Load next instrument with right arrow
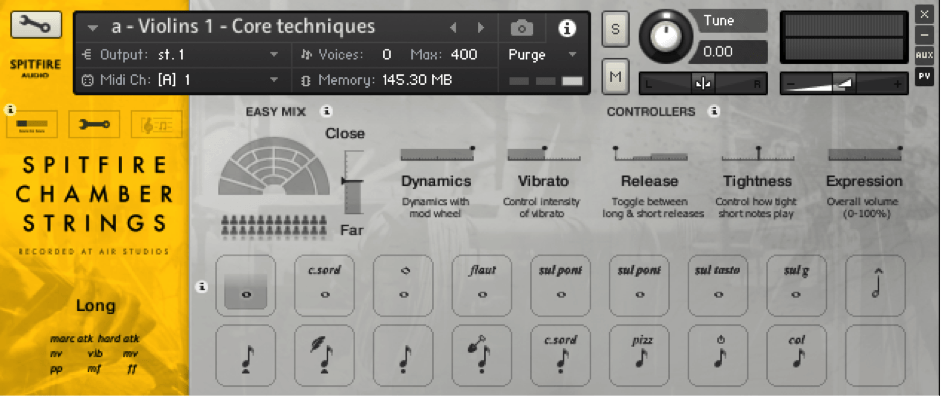 pyautogui.click(x=480, y=28)
